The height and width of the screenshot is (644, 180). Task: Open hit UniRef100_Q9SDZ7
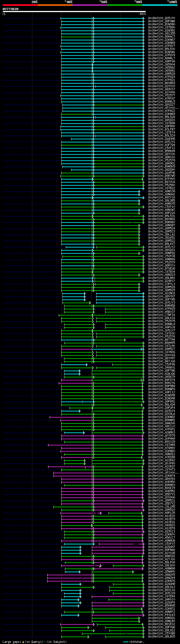161,105
